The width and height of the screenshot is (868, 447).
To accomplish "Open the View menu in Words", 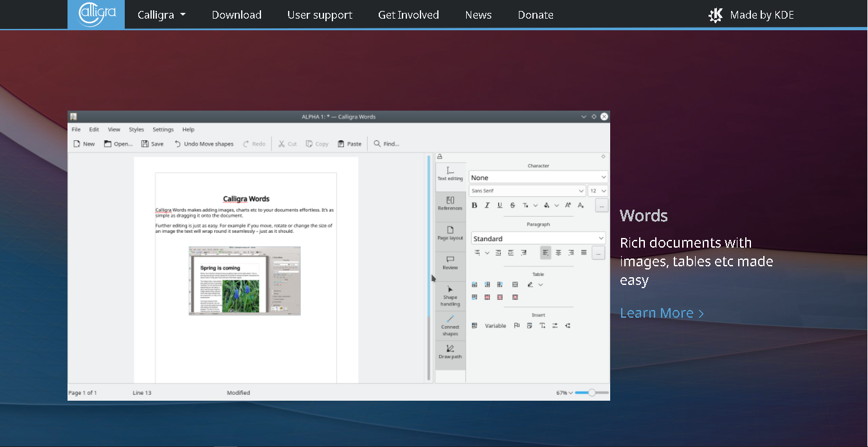I will (x=114, y=129).
